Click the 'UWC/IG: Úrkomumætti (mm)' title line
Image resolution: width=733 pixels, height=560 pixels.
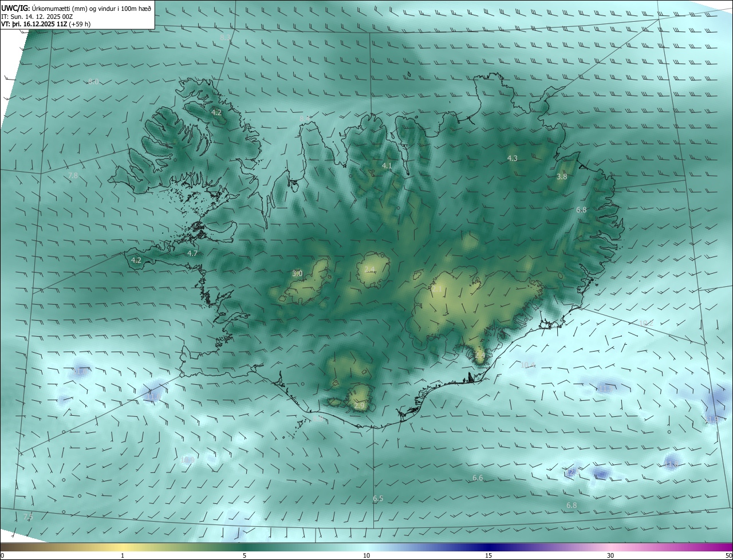[77, 8]
